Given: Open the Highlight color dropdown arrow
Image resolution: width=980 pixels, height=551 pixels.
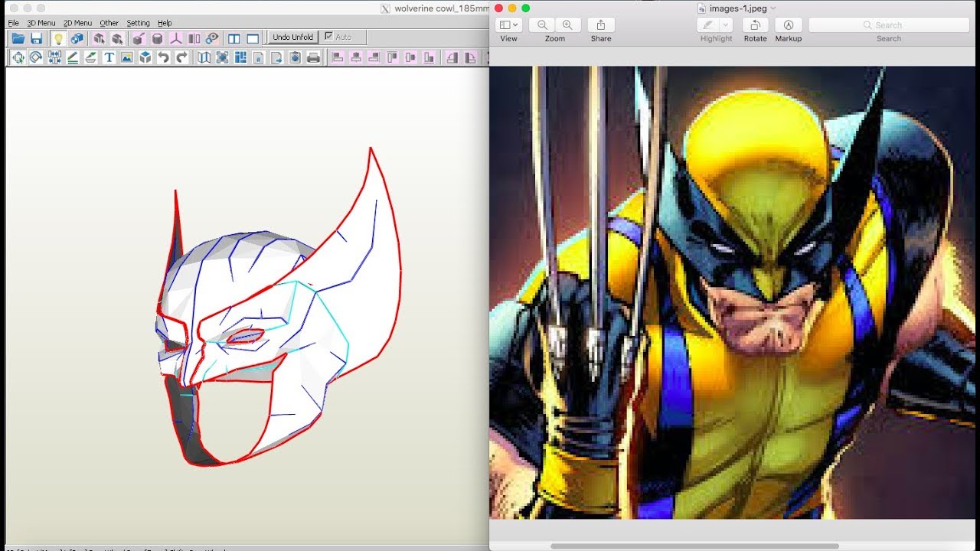Looking at the screenshot, I should [727, 25].
